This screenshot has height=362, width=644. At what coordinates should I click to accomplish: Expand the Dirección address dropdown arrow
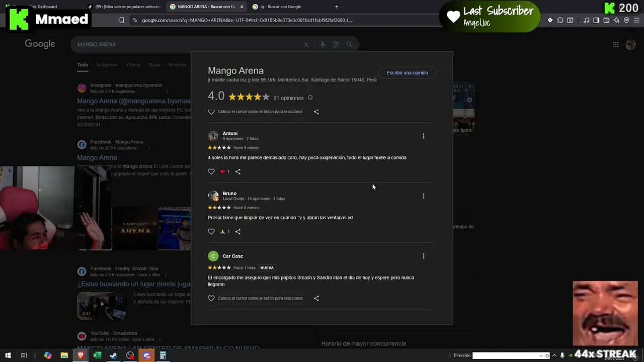(541, 355)
